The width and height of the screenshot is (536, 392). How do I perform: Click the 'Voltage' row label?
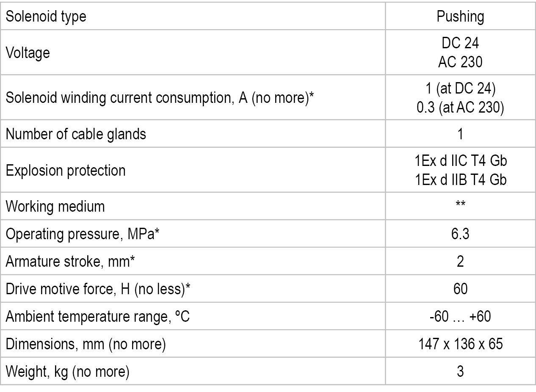tap(28, 53)
